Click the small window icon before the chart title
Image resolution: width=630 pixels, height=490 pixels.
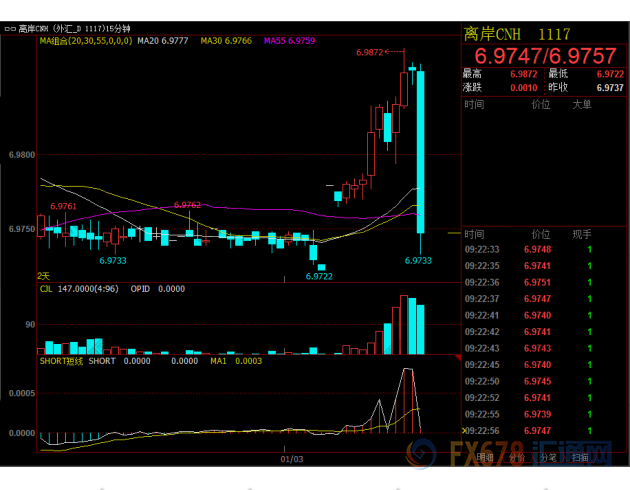pos(10,29)
